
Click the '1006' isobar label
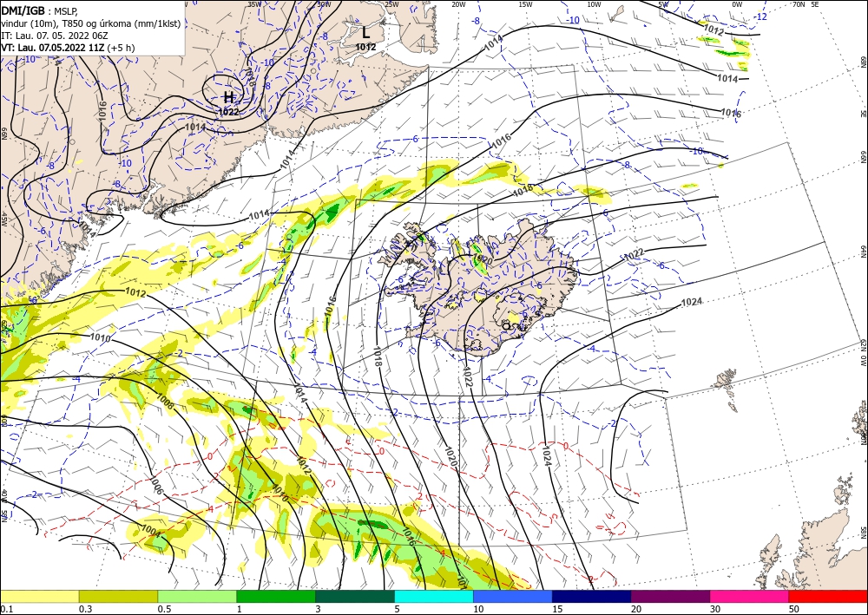coord(156,486)
